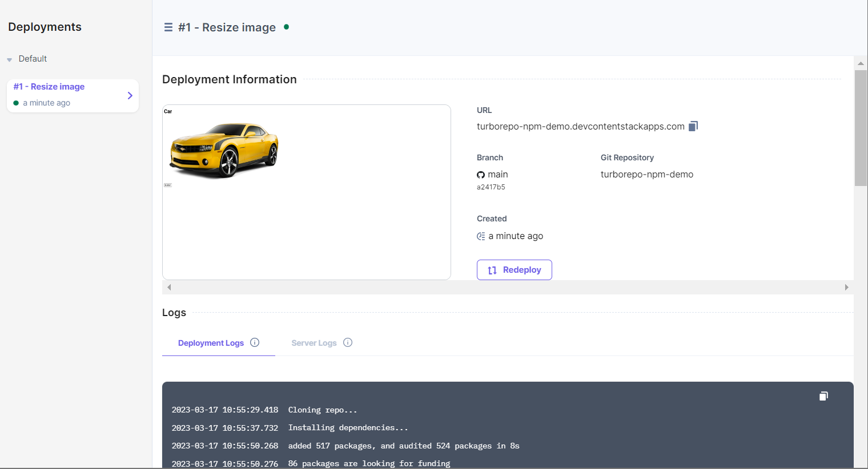
Task: Select the #1 - Resize image deployment in sidebar
Action: [x=49, y=86]
